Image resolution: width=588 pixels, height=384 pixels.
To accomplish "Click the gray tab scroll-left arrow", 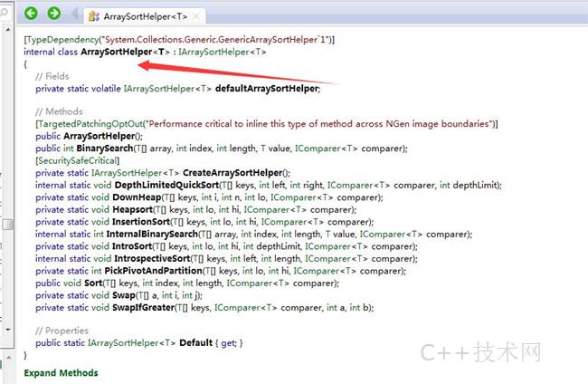I will coord(74,14).
